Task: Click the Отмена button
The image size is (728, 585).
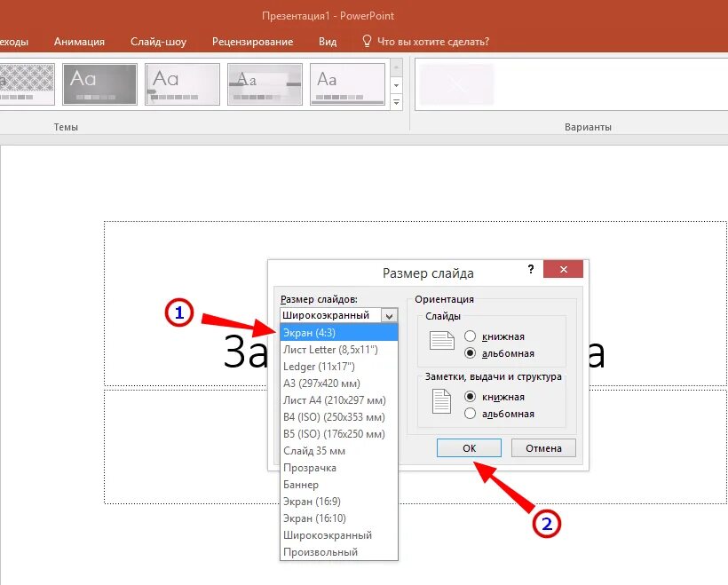Action: [x=543, y=448]
